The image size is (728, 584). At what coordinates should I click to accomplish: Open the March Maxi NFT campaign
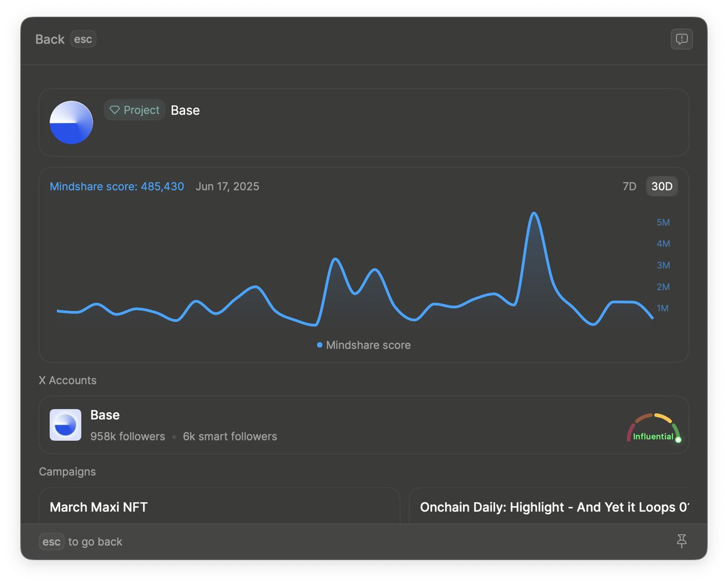[x=220, y=506]
